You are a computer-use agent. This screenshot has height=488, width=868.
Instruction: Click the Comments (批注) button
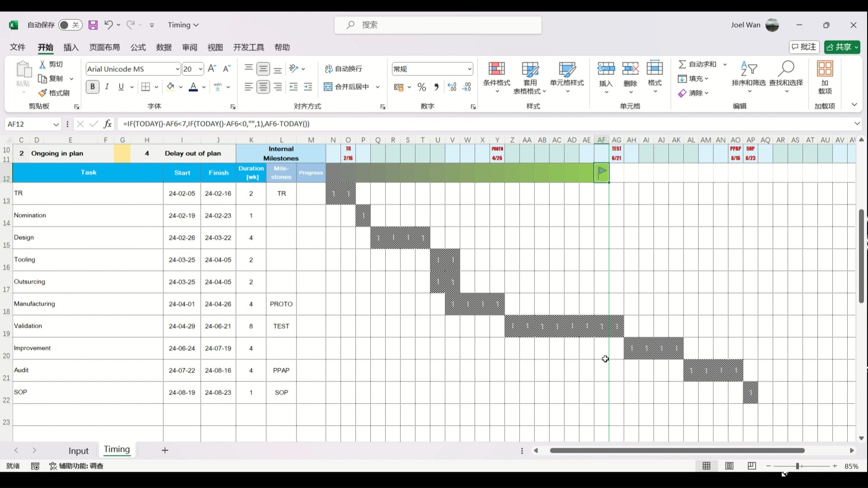pos(804,47)
